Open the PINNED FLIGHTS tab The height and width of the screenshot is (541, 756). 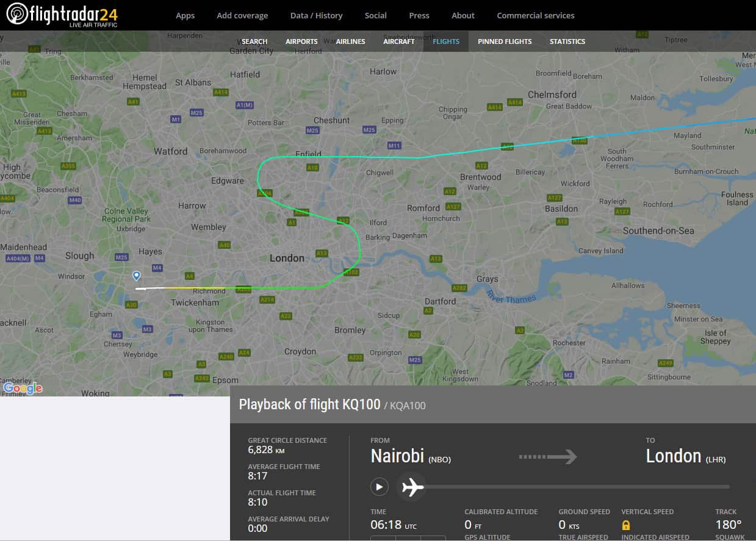(505, 41)
